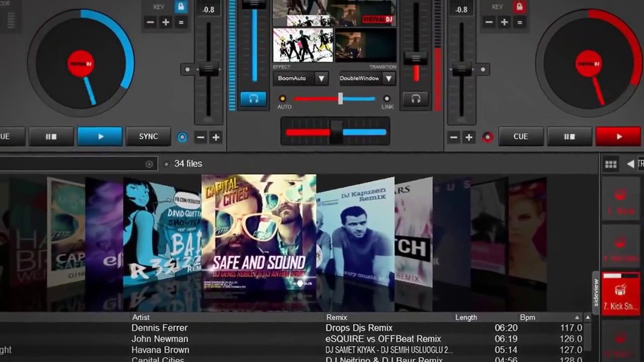Viewport: 644px width, 362px height.
Task: Clear the search field with X icon
Action: [149, 164]
